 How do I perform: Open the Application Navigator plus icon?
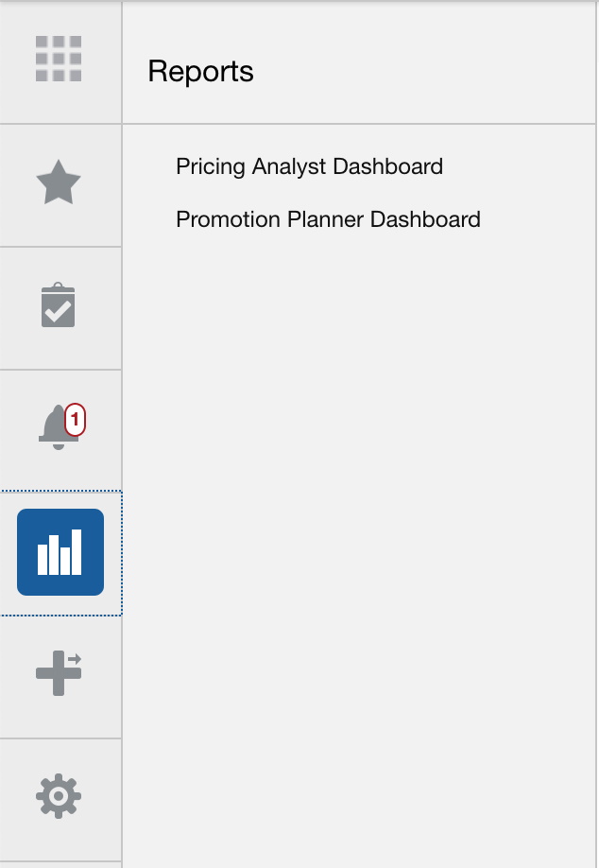click(x=60, y=673)
